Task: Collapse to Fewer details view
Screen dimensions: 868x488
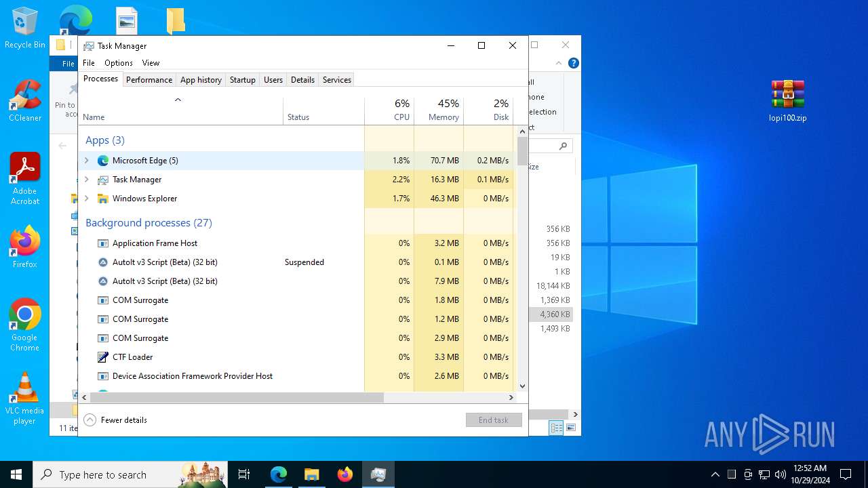Action: click(115, 420)
